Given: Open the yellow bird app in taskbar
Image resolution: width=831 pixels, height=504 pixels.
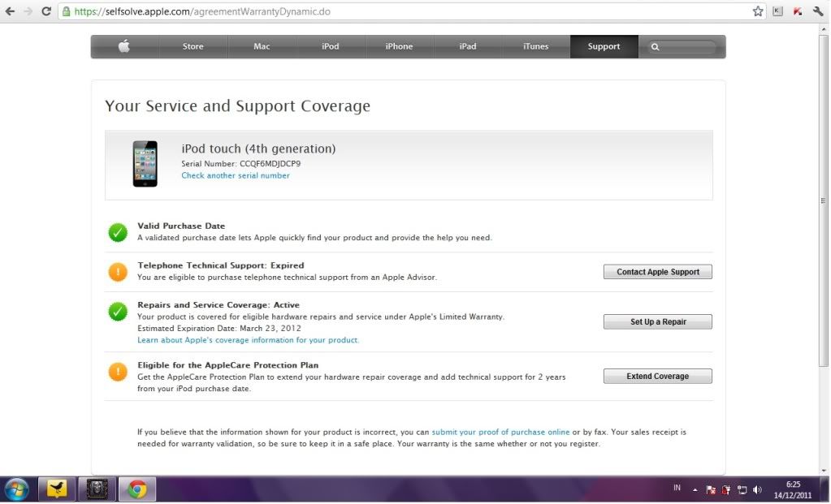Looking at the screenshot, I should coord(57,489).
